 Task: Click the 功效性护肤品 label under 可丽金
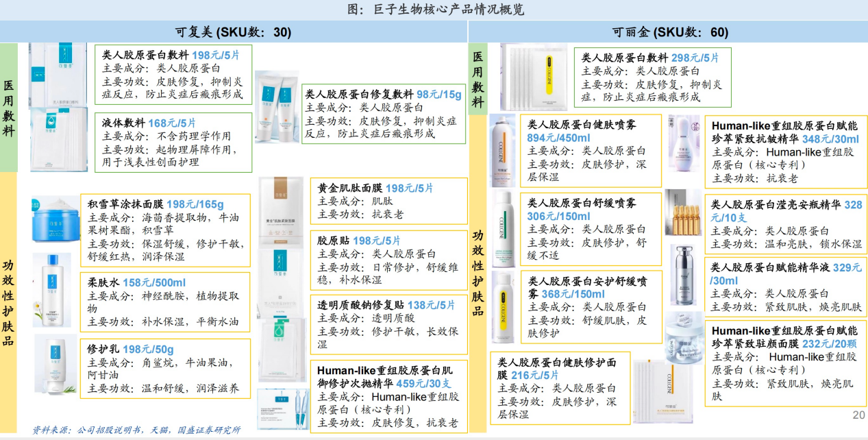(478, 273)
